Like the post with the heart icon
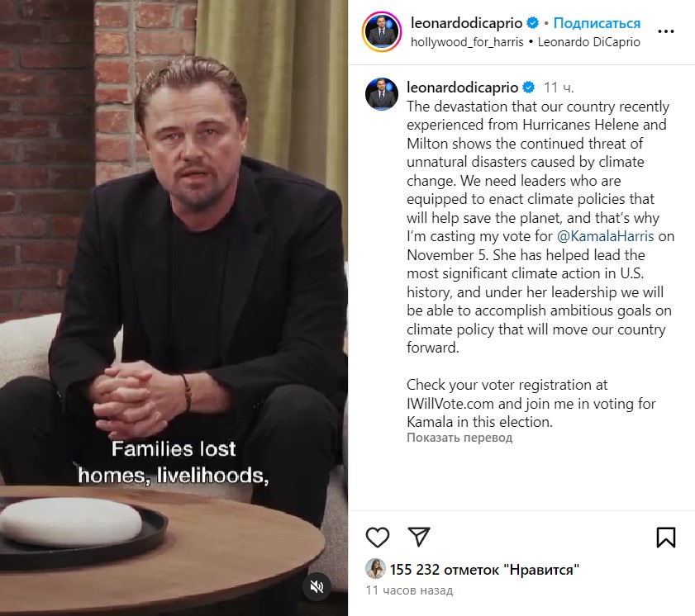The width and height of the screenshot is (695, 616). (x=377, y=538)
